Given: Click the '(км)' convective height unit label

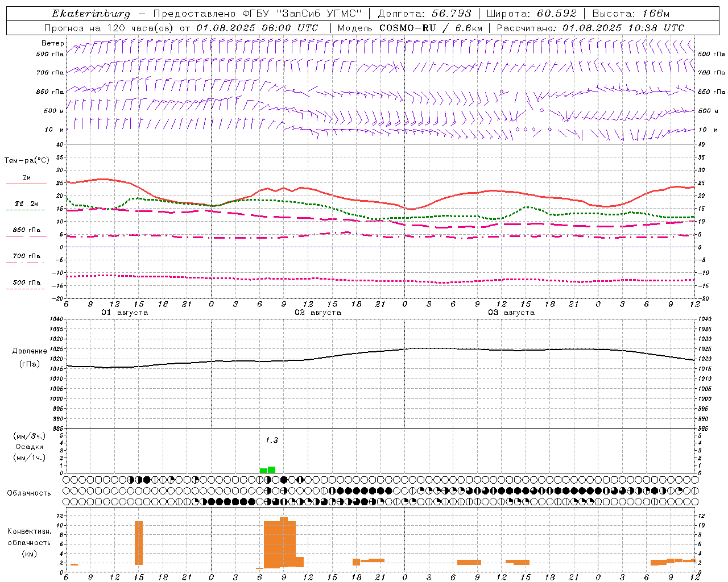Looking at the screenshot, I should [x=30, y=554].
